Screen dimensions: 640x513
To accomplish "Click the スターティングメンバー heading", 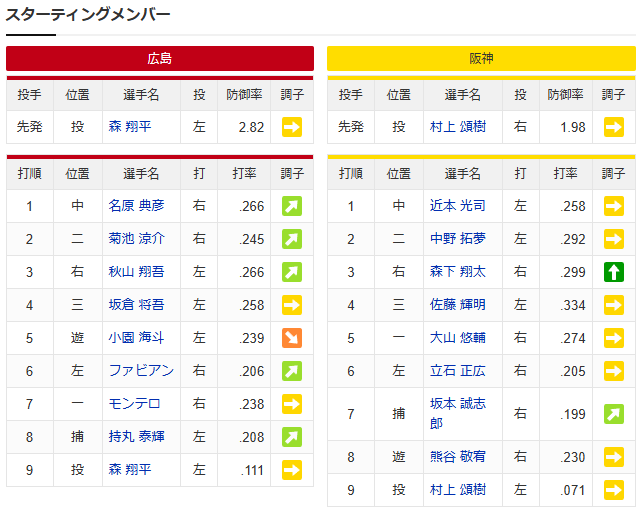I will point(88,15).
